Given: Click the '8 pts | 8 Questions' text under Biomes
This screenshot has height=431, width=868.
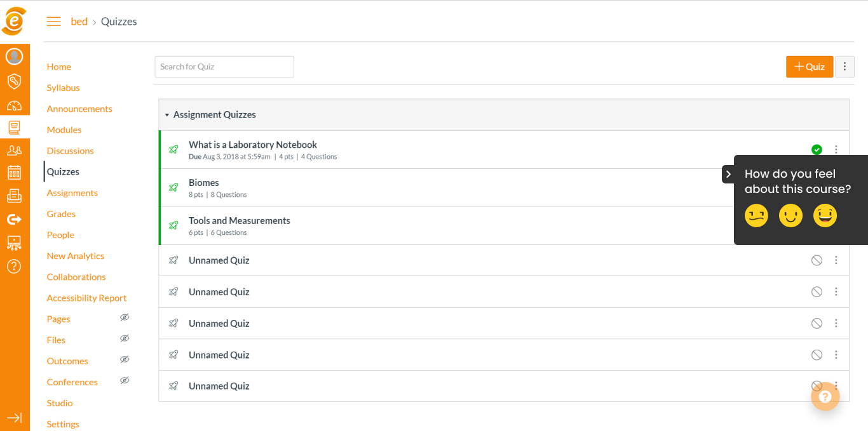Looking at the screenshot, I should click(x=218, y=195).
